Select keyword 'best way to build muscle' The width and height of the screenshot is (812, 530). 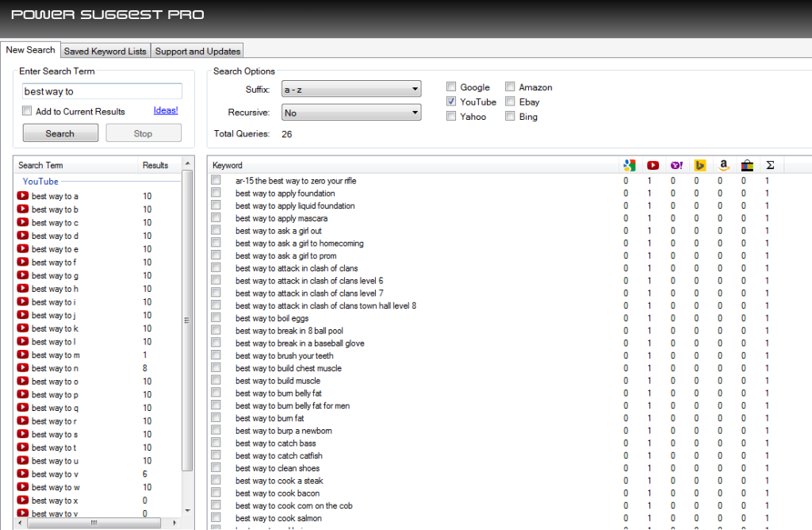pyautogui.click(x=278, y=381)
